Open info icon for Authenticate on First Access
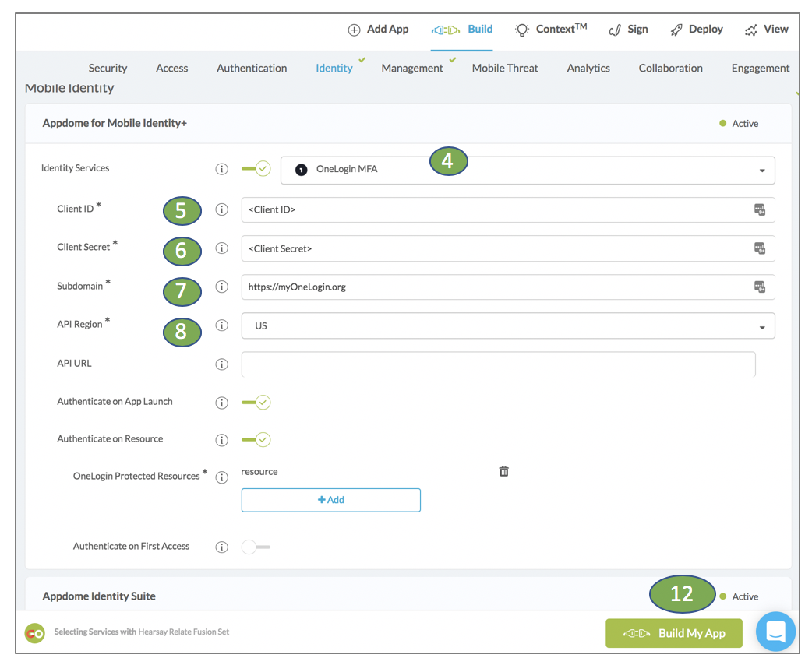 point(221,547)
